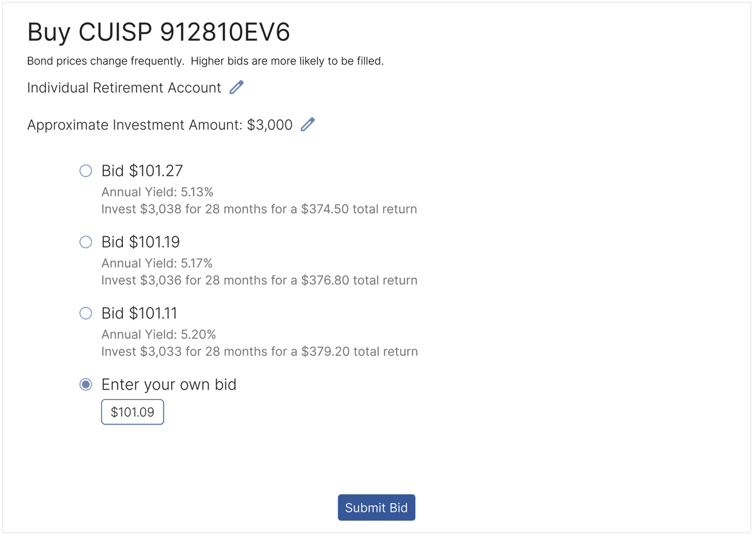Click the $379.20 total return description
This screenshot has height=539, width=756.
coord(259,351)
